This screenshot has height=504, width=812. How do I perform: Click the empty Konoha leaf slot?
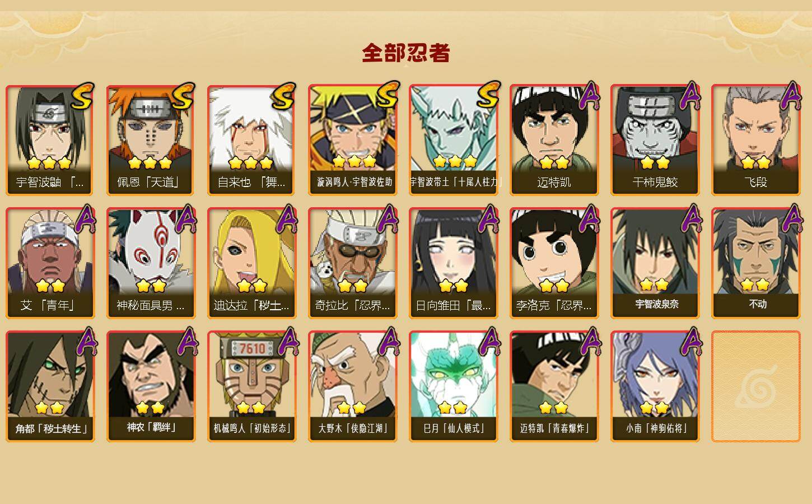[x=755, y=386]
